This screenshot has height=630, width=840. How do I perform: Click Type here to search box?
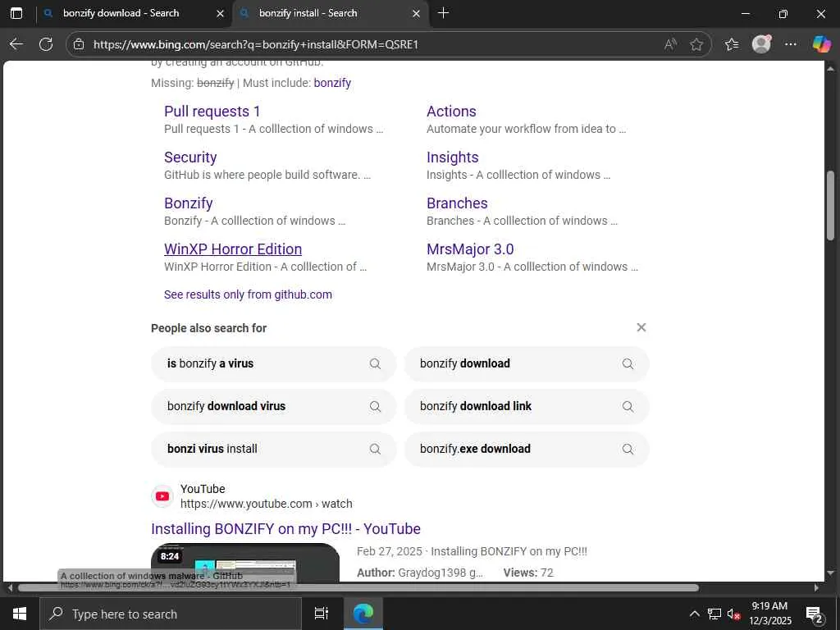[171, 614]
